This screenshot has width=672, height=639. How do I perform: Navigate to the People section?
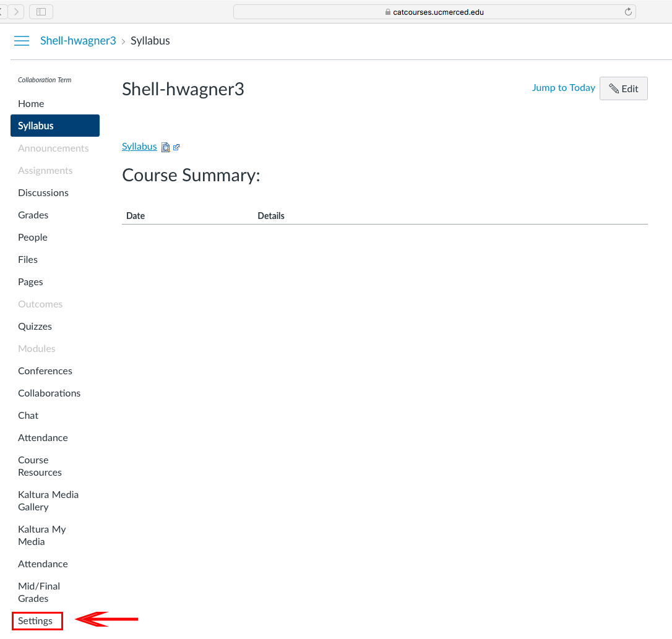point(32,237)
